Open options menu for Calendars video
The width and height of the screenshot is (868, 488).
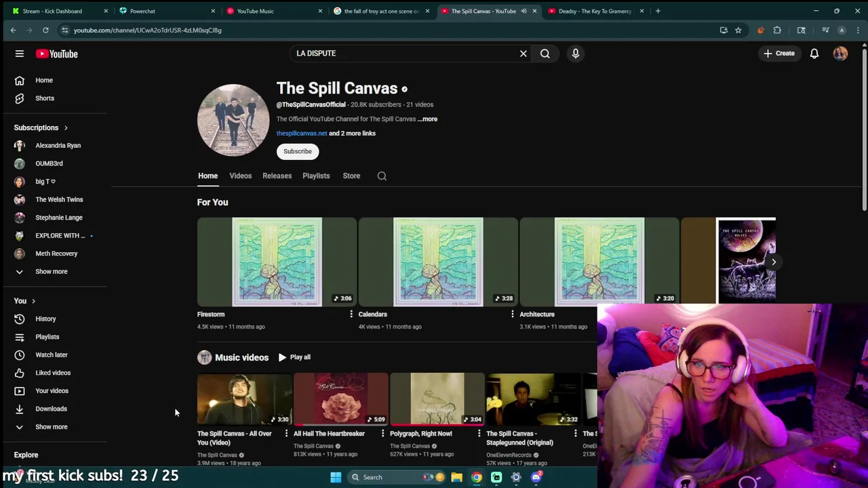512,314
